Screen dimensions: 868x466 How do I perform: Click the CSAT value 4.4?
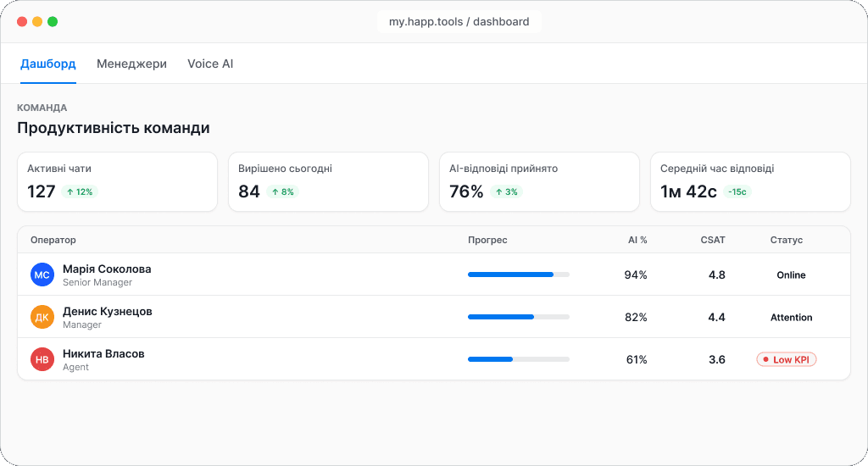(717, 317)
